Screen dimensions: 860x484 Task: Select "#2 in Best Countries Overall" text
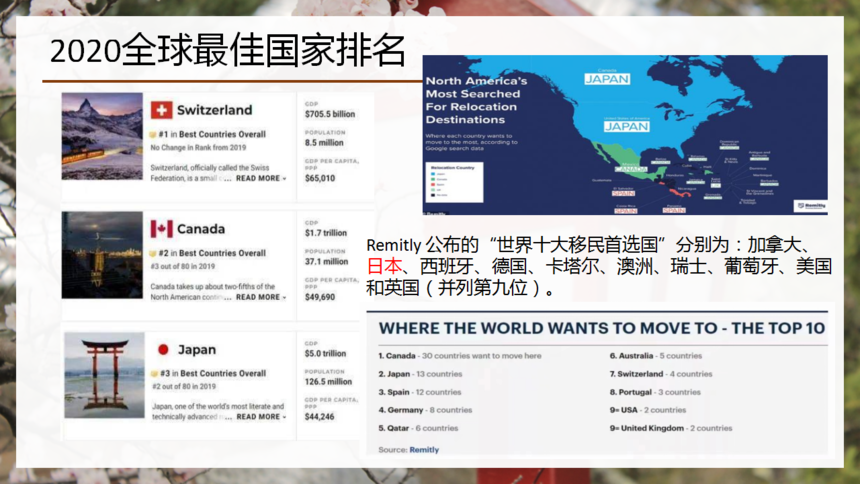tap(212, 254)
